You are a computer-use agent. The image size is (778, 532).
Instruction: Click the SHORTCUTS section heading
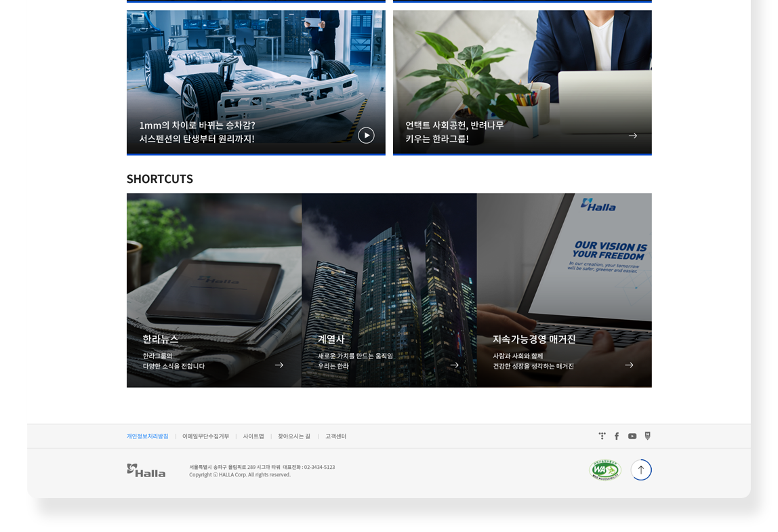pos(160,179)
